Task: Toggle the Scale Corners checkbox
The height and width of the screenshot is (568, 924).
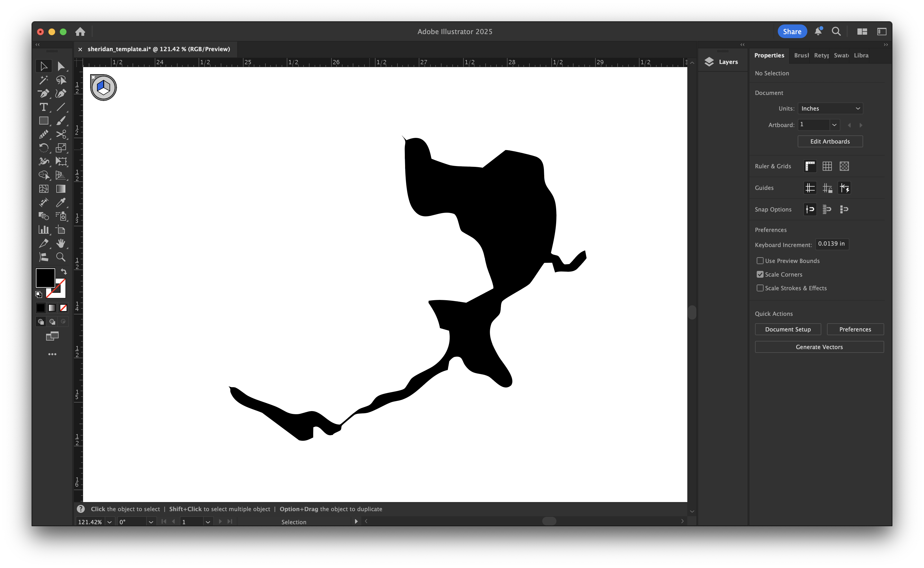Action: pos(760,274)
